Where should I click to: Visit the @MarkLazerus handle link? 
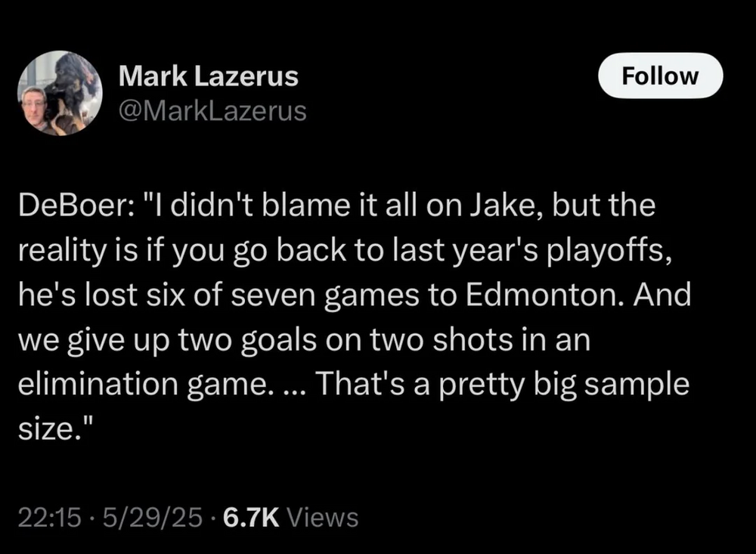coord(213,111)
